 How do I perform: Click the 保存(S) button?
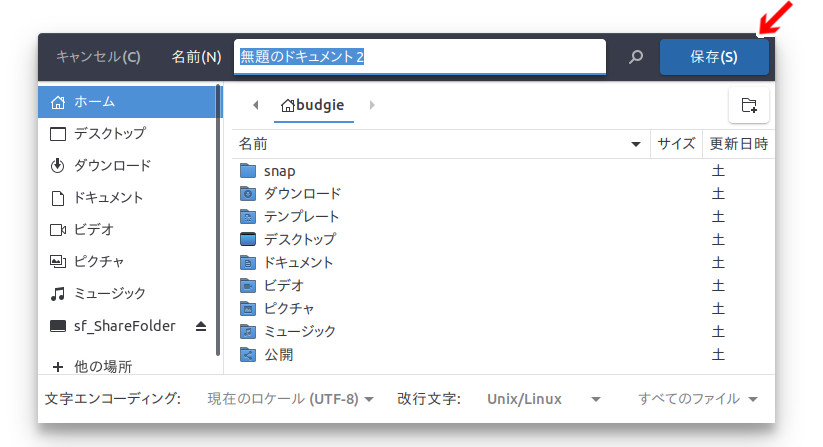coord(714,57)
